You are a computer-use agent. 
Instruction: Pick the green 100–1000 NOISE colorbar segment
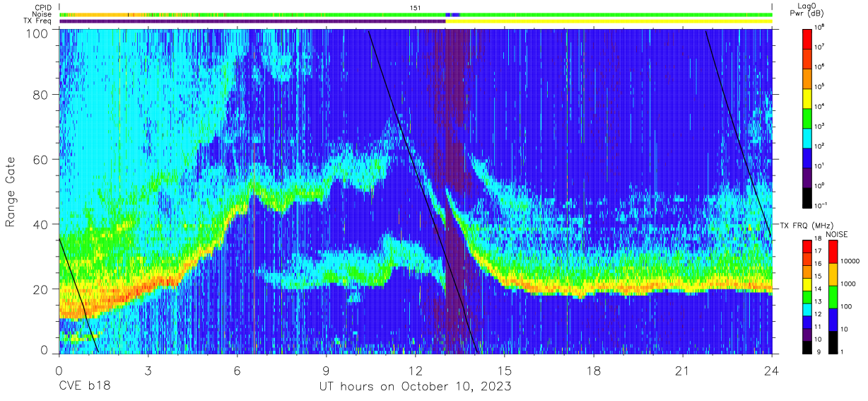coord(833,297)
